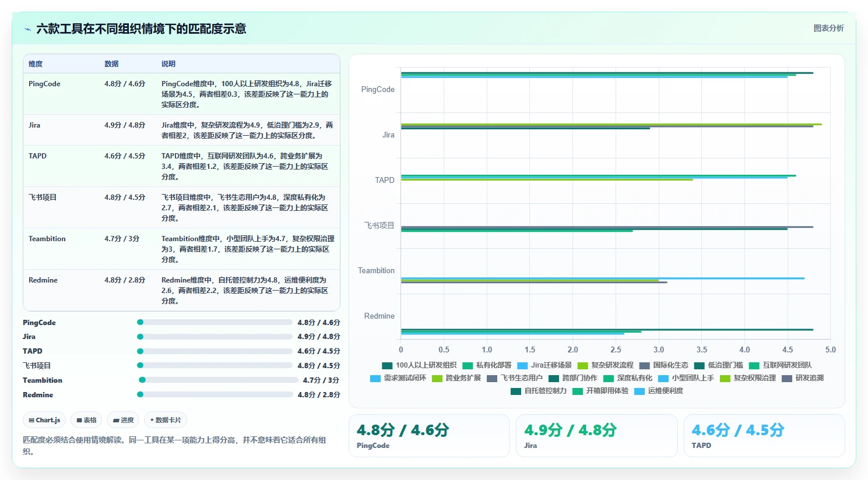Toggle the 100人以上研发组织 legend series
The height and width of the screenshot is (480, 868).
click(x=419, y=365)
